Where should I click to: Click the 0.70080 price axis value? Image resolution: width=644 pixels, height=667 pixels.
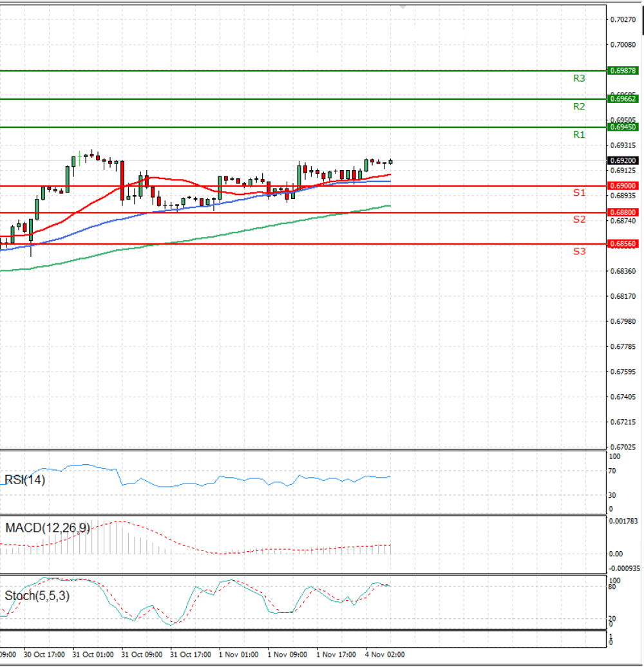click(x=623, y=44)
